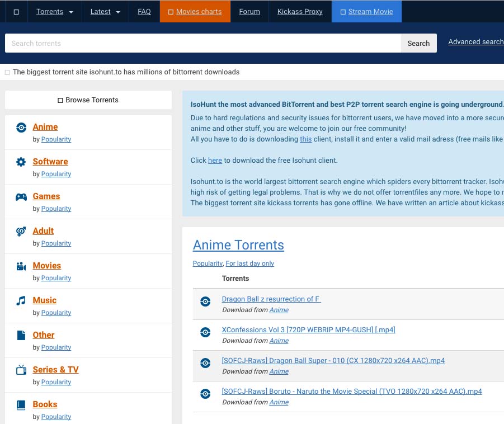Click the Anime icon beside Dragon Ball z torrent
Image resolution: width=504 pixels, height=424 pixels.
(205, 301)
